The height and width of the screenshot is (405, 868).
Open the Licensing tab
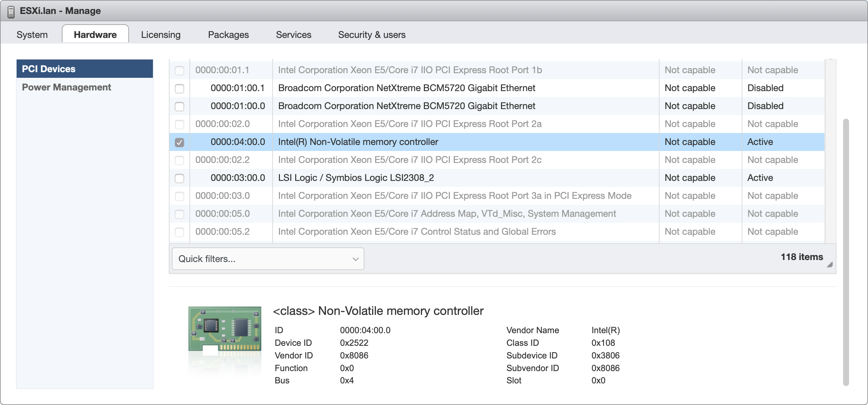click(161, 34)
